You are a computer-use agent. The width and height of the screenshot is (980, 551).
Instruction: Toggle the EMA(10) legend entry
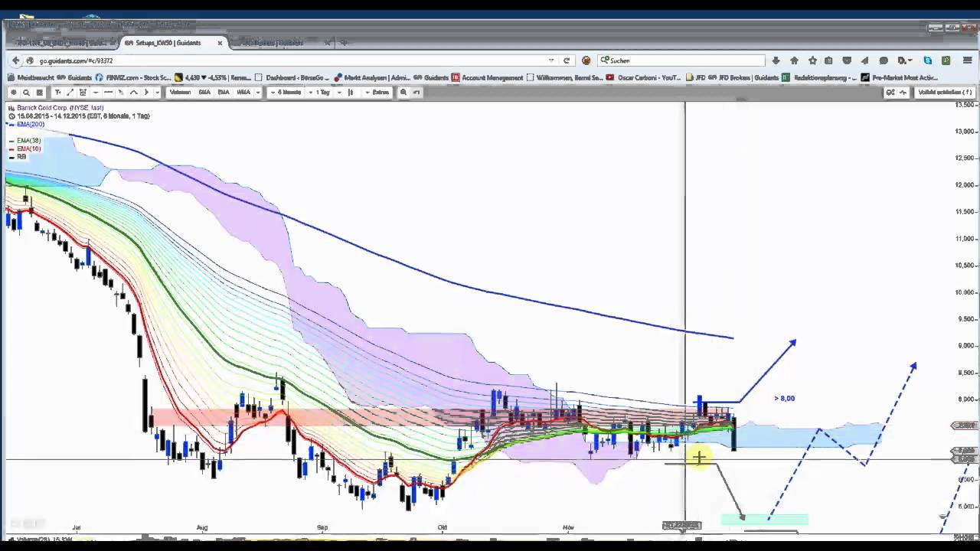click(28, 148)
